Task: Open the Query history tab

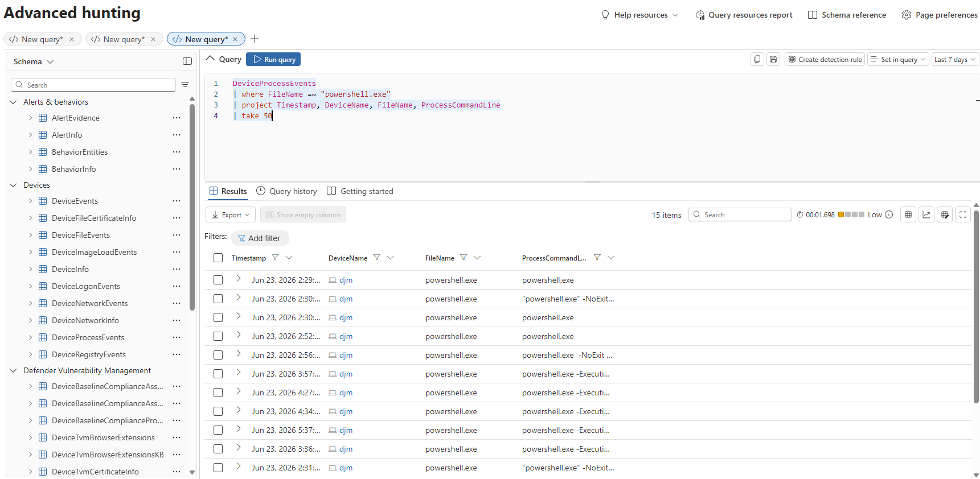Action: (286, 191)
